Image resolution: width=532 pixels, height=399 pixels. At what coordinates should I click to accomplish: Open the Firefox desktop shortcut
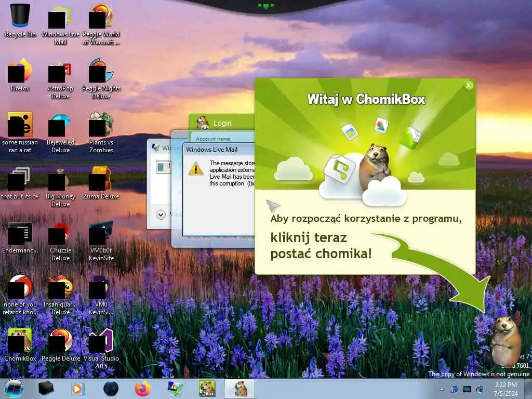[20, 75]
